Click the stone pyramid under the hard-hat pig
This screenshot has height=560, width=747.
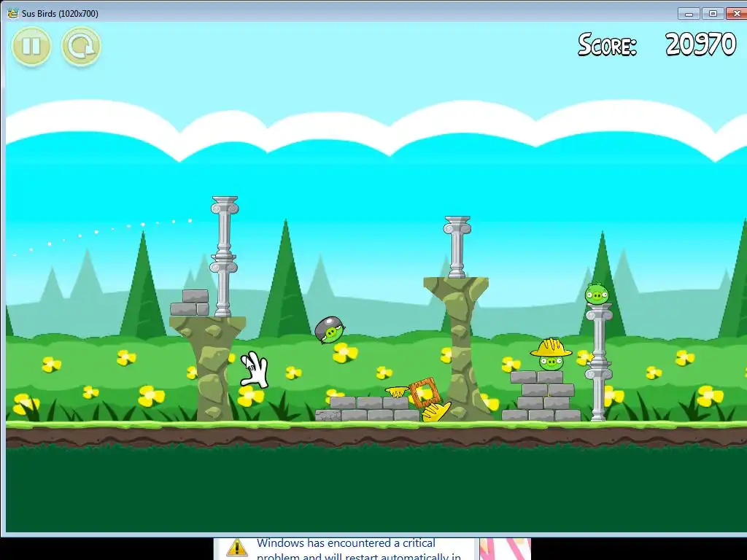pyautogui.click(x=541, y=396)
